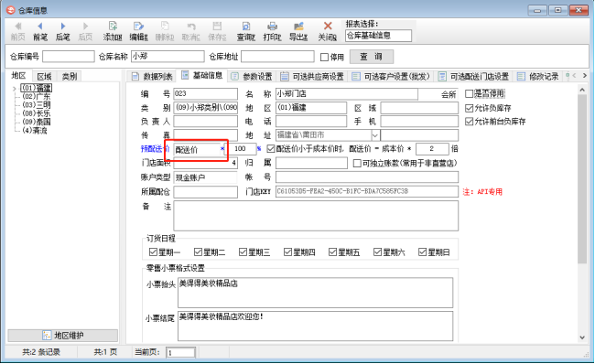Click the 负责人 input field
The height and width of the screenshot is (364, 595).
(205, 122)
